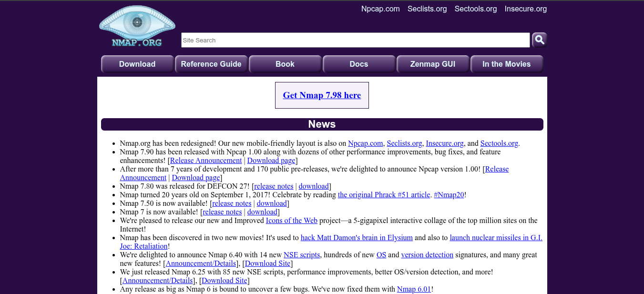Open Nmap 7.50 release notes link
Image resolution: width=644 pixels, height=294 pixels.
click(232, 203)
